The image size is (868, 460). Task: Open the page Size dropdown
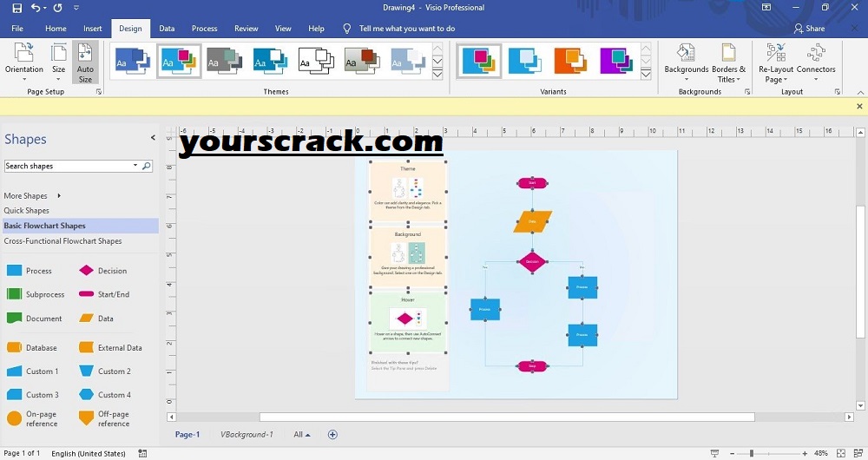(x=59, y=62)
